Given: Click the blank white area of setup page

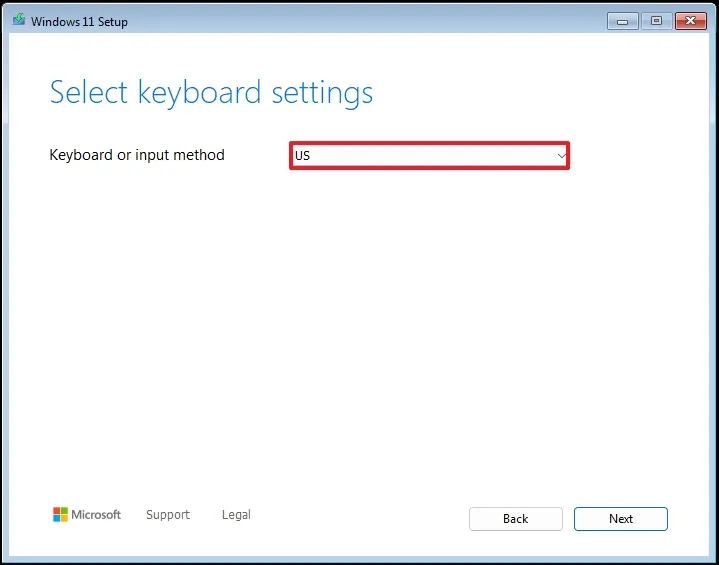Looking at the screenshot, I should click(360, 330).
